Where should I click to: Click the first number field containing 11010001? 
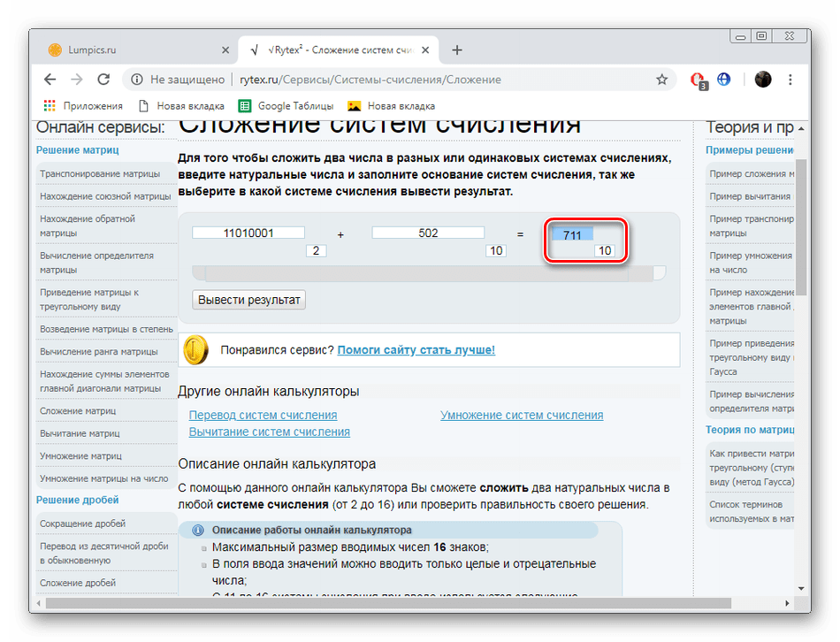(x=248, y=233)
